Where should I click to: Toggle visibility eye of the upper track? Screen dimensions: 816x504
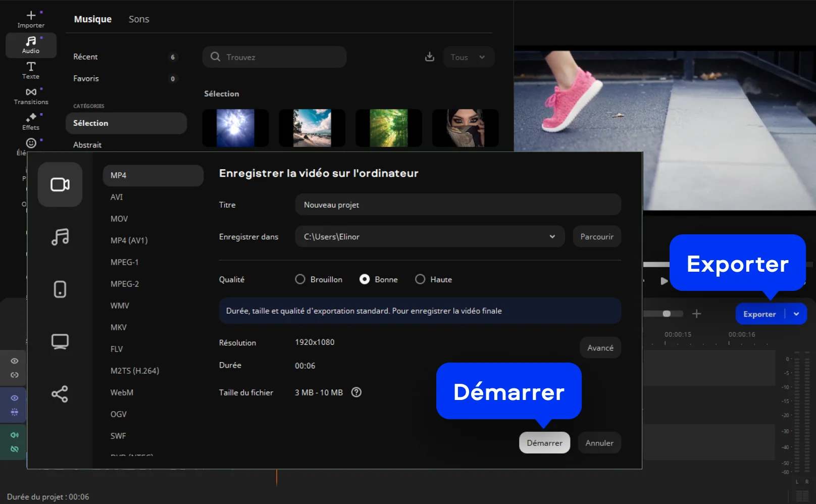click(x=15, y=361)
